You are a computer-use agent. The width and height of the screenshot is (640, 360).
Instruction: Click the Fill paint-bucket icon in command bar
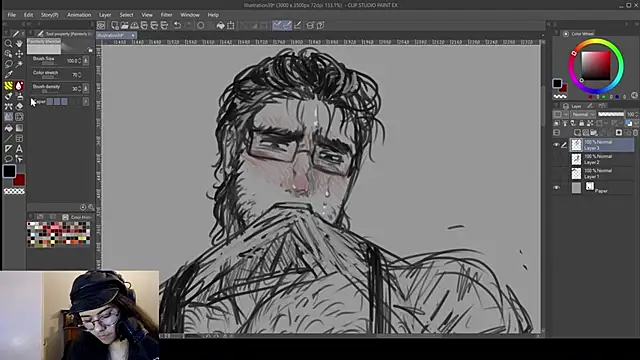[220, 25]
